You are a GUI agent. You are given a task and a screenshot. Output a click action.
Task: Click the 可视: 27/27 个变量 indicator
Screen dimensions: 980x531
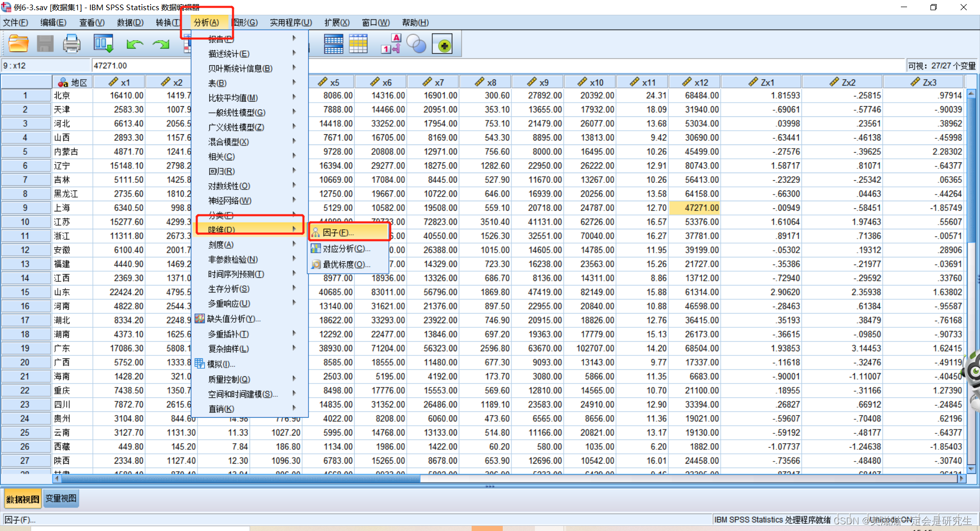pyautogui.click(x=942, y=66)
